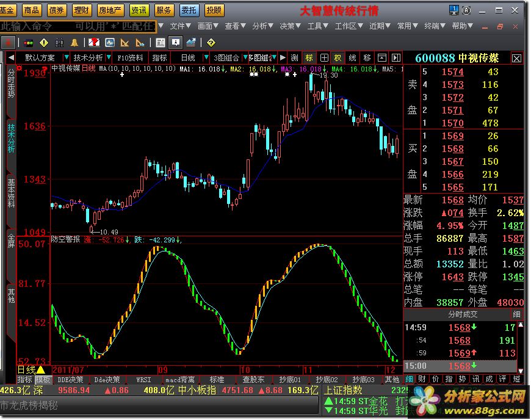Expand the 3图组合 dropdown arrow

pos(245,57)
